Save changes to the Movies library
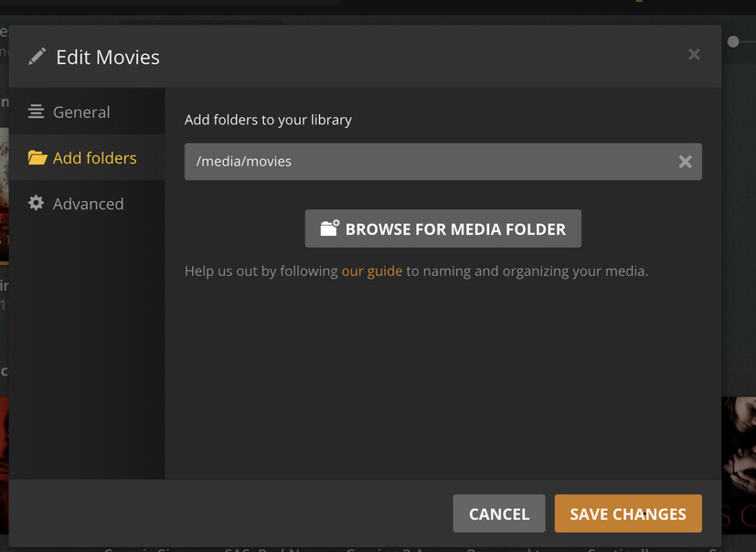Image resolution: width=756 pixels, height=552 pixels. click(x=628, y=514)
